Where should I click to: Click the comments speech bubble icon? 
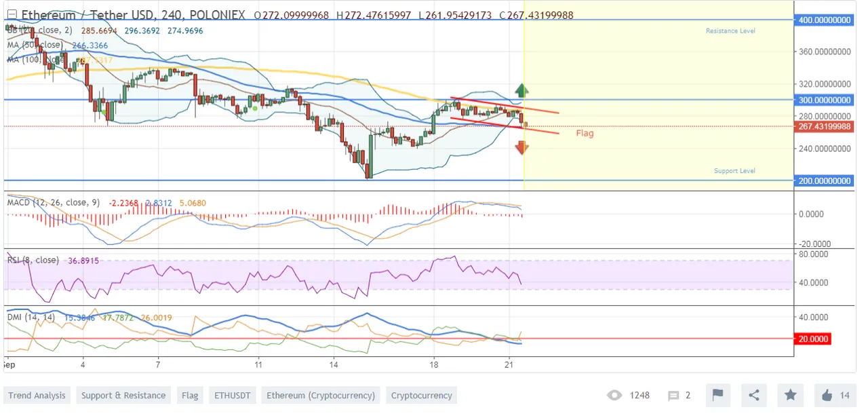click(673, 396)
